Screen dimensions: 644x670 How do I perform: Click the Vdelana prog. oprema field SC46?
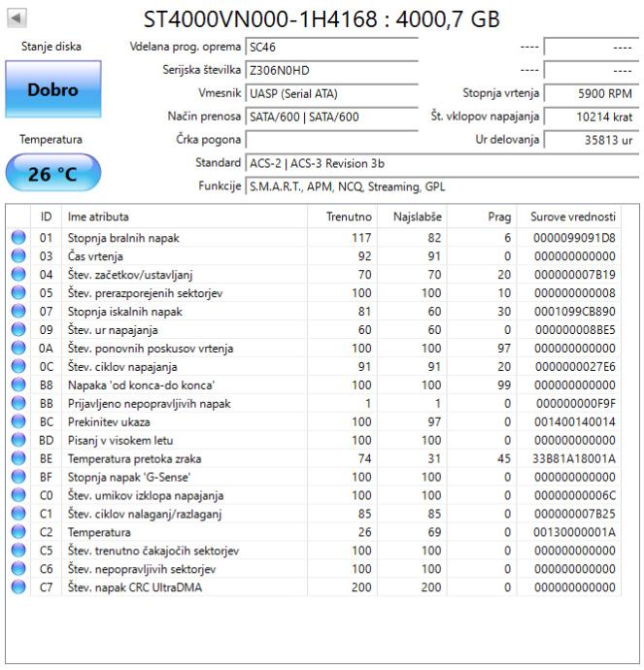[330, 47]
